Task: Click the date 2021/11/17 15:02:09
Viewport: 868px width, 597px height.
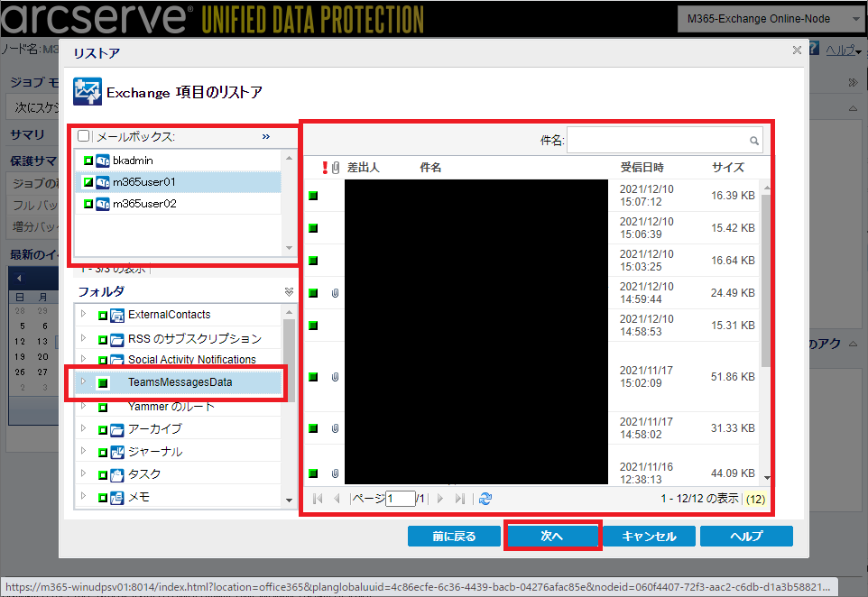Action: click(646, 377)
